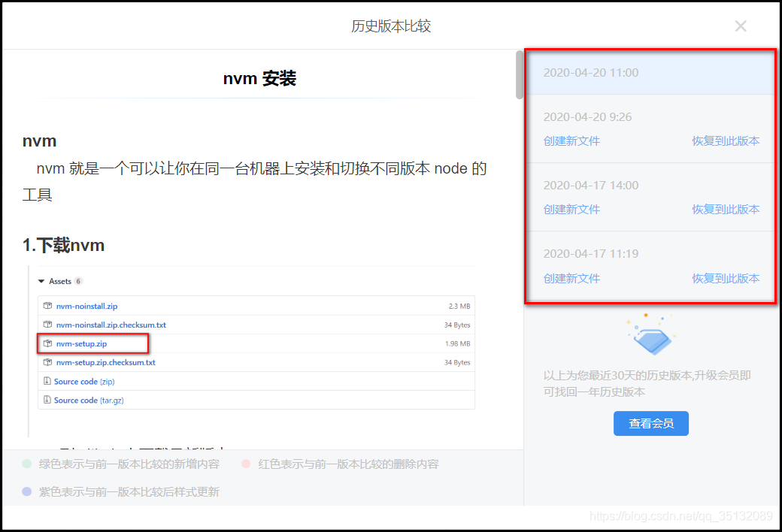Image resolution: width=782 pixels, height=532 pixels.
Task: Open nvm-noinstall.zip.checksum.txt link
Action: coord(111,325)
